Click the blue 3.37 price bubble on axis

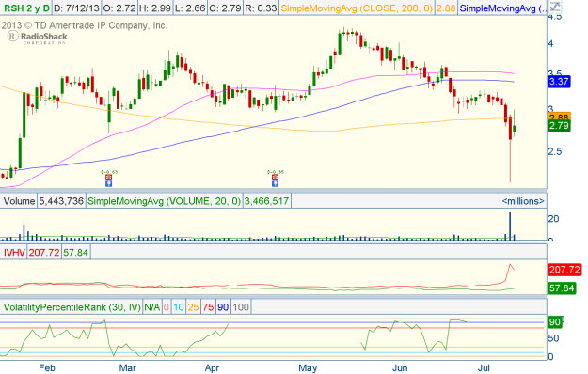coord(559,82)
